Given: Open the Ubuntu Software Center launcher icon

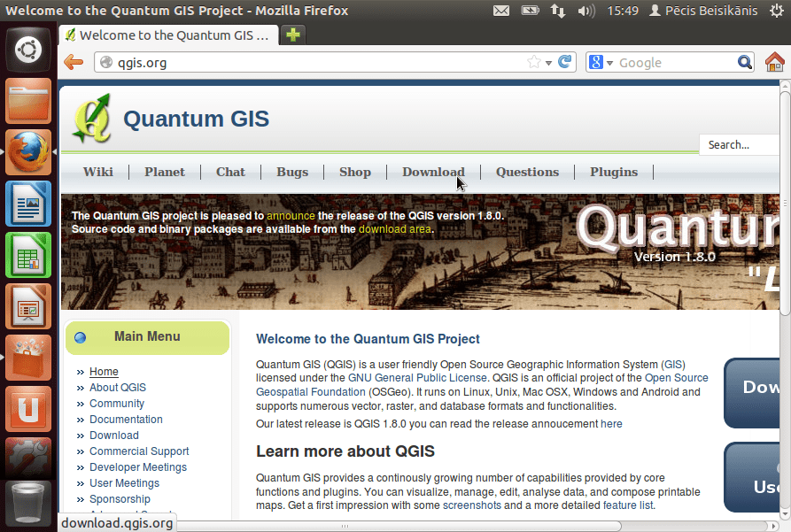Looking at the screenshot, I should tap(28, 358).
